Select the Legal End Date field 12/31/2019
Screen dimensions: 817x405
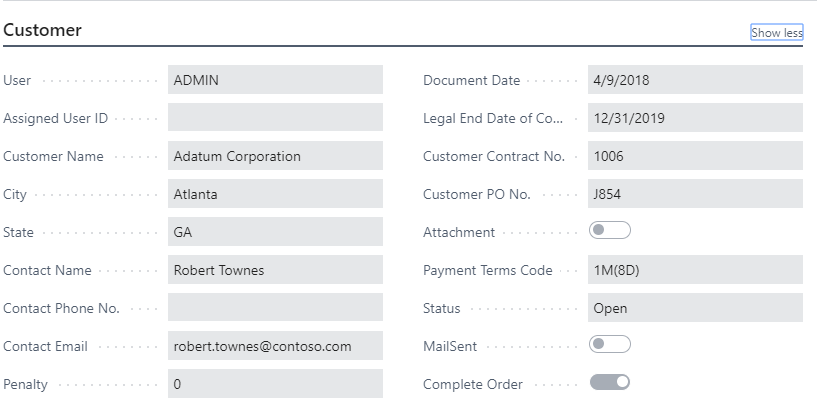tap(695, 118)
